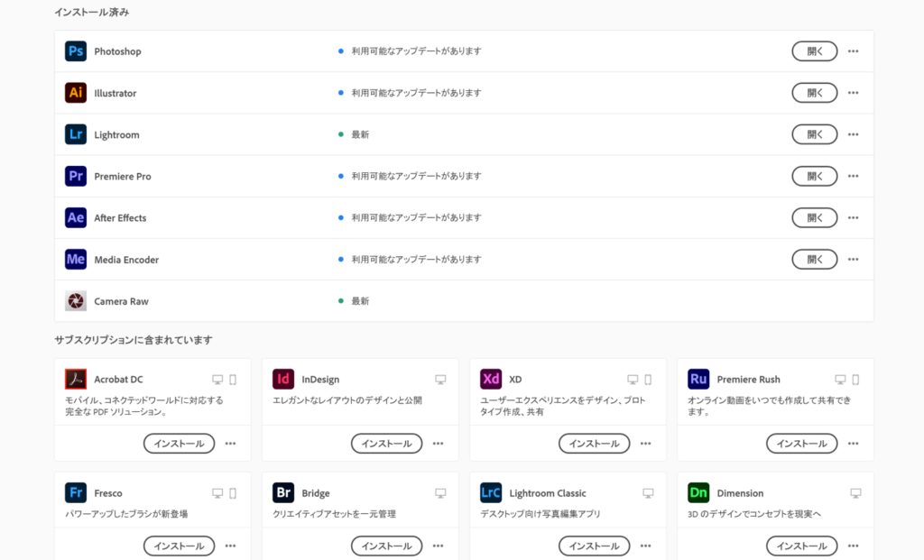The width and height of the screenshot is (924, 560).
Task: Show more options on Dimension card
Action: pos(854,546)
